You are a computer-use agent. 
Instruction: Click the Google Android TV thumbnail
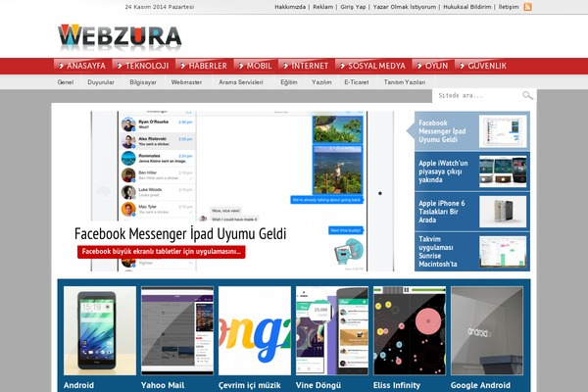click(x=487, y=330)
